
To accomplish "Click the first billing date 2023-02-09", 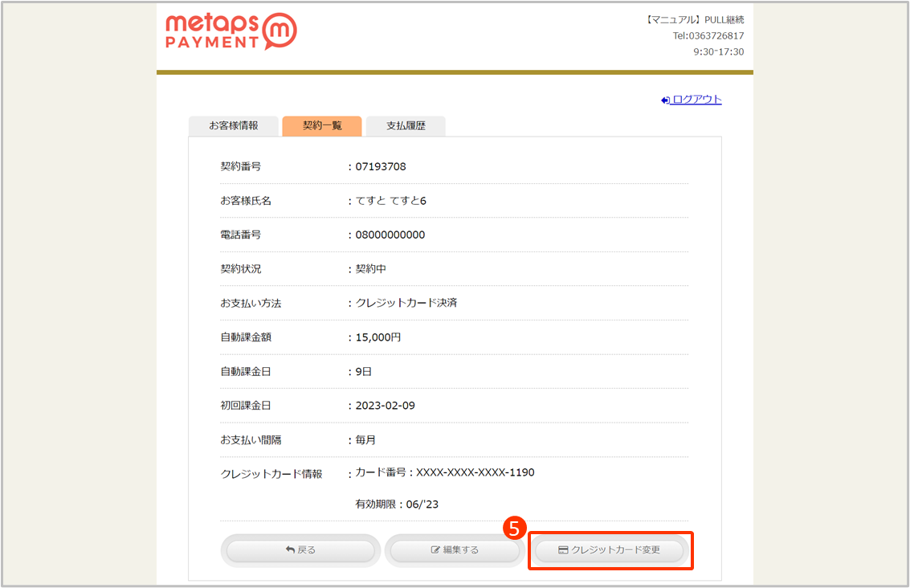I will click(386, 406).
